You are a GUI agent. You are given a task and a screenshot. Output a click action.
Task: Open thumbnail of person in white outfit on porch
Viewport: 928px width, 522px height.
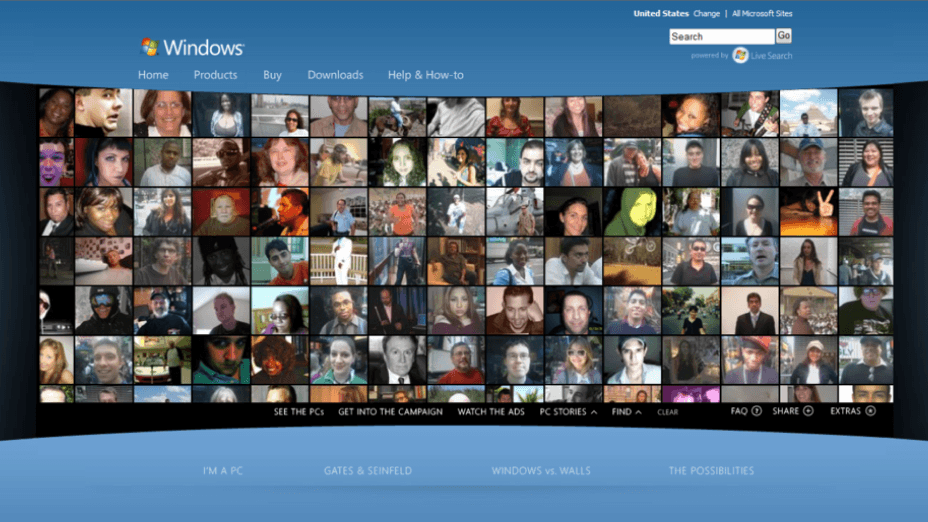click(339, 261)
